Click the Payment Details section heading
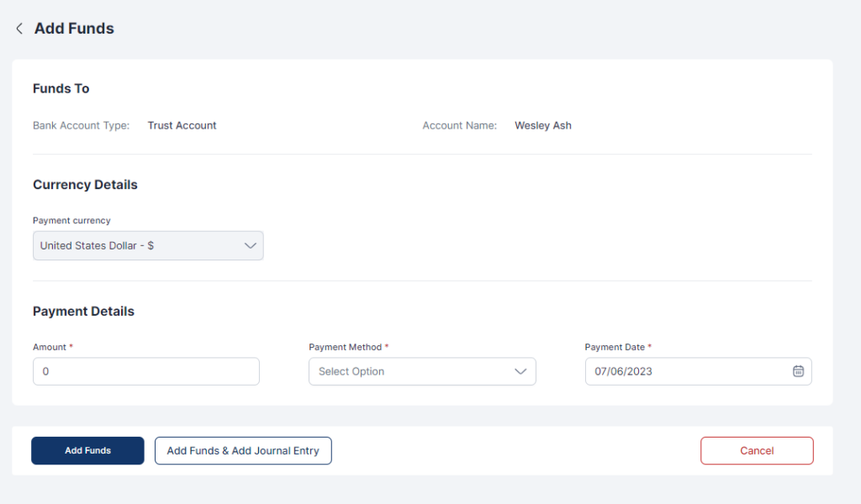This screenshot has width=861, height=504. (x=83, y=311)
